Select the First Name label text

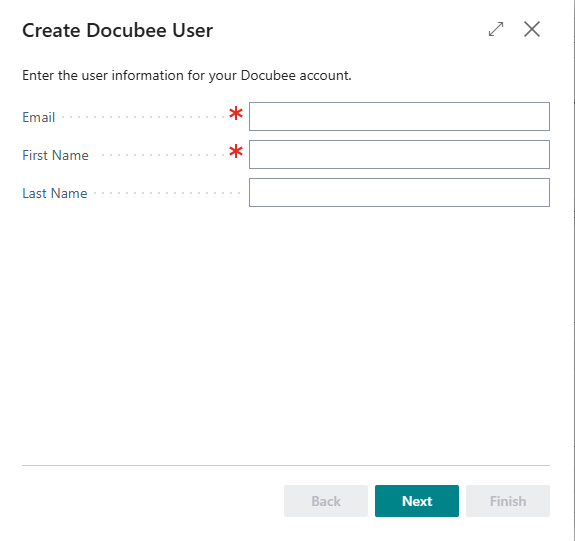coord(55,155)
